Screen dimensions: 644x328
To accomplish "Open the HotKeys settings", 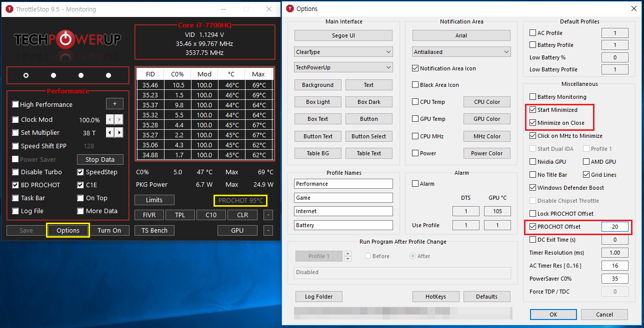I will [x=436, y=297].
